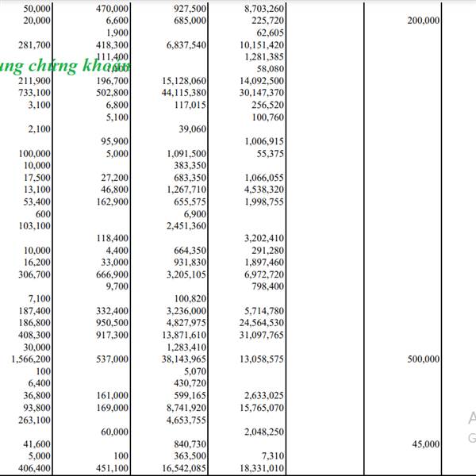476x476 pixels.
Task: Select the value 18,331,010
Action: tap(261, 468)
